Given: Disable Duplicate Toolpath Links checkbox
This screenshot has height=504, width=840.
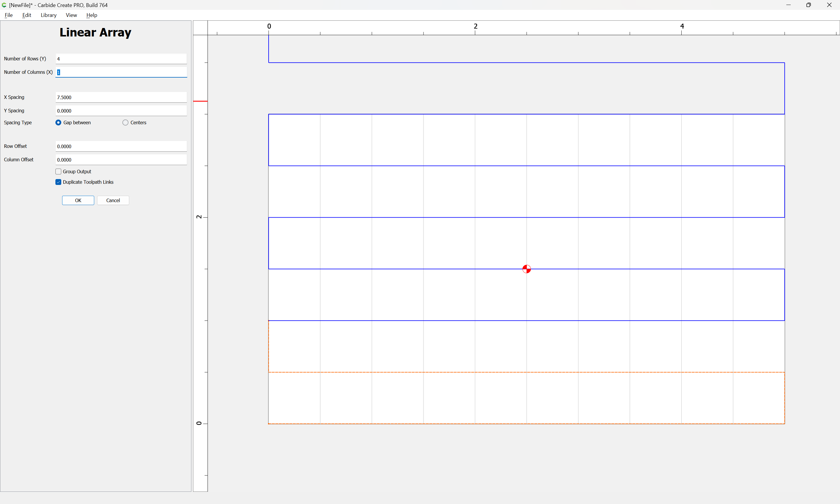Looking at the screenshot, I should (58, 182).
